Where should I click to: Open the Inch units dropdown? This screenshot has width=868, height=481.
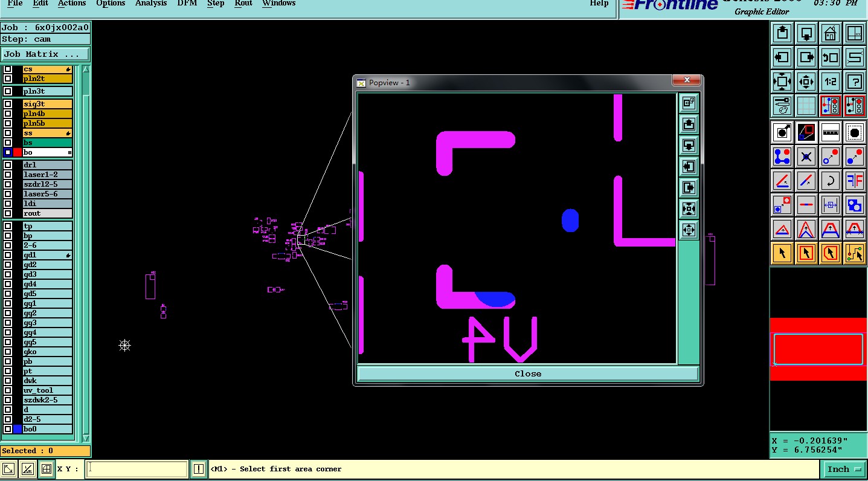coord(844,469)
